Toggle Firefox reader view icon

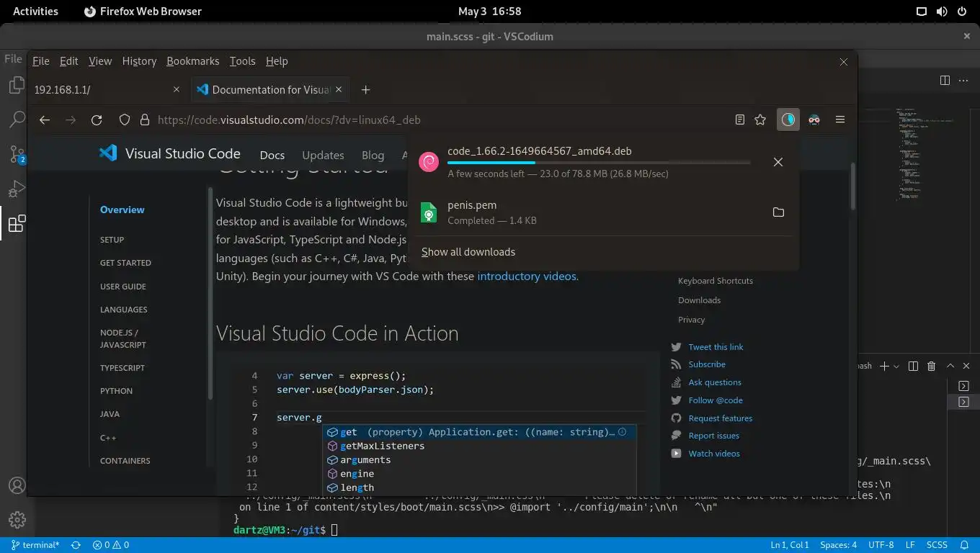tap(740, 120)
